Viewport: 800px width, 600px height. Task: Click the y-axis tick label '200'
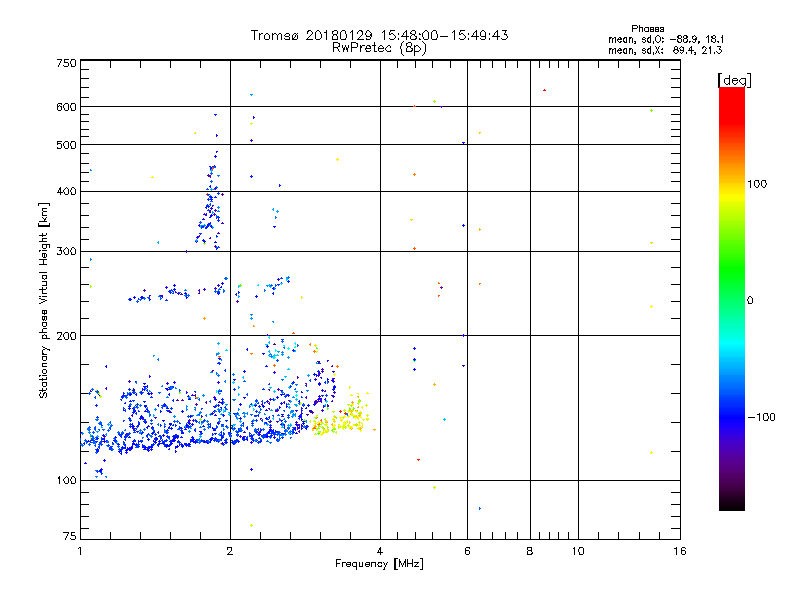point(66,336)
